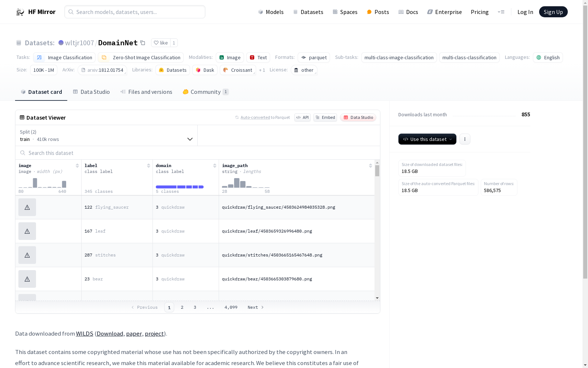Select the Datasets library tag

pos(173,70)
